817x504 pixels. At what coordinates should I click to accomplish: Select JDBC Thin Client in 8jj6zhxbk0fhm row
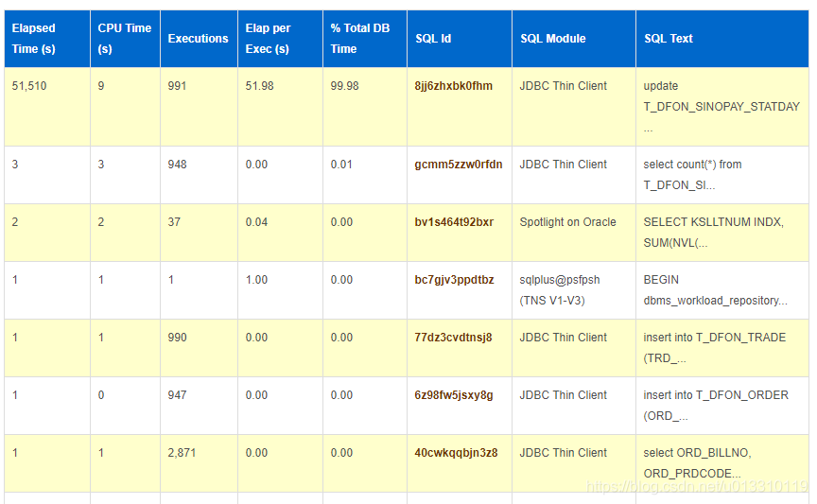[574, 107]
